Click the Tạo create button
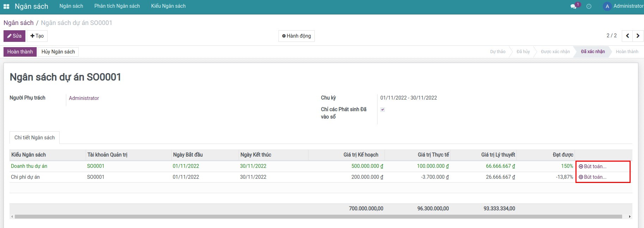The height and width of the screenshot is (228, 644). 37,36
